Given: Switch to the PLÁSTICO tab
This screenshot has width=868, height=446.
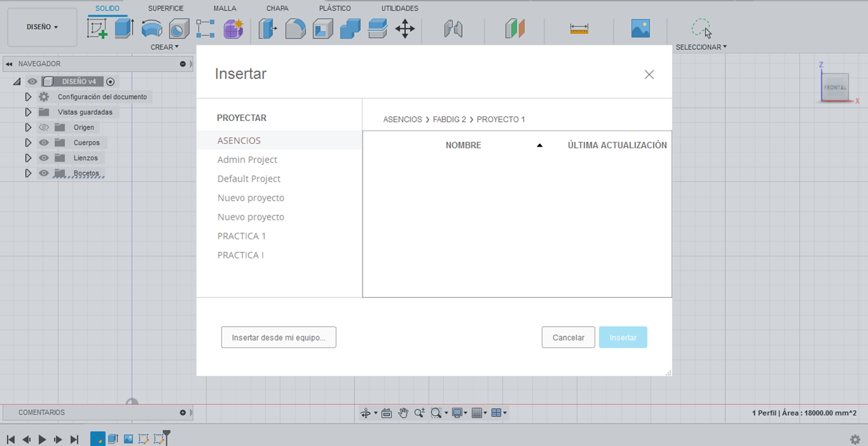Looking at the screenshot, I should 335,8.
